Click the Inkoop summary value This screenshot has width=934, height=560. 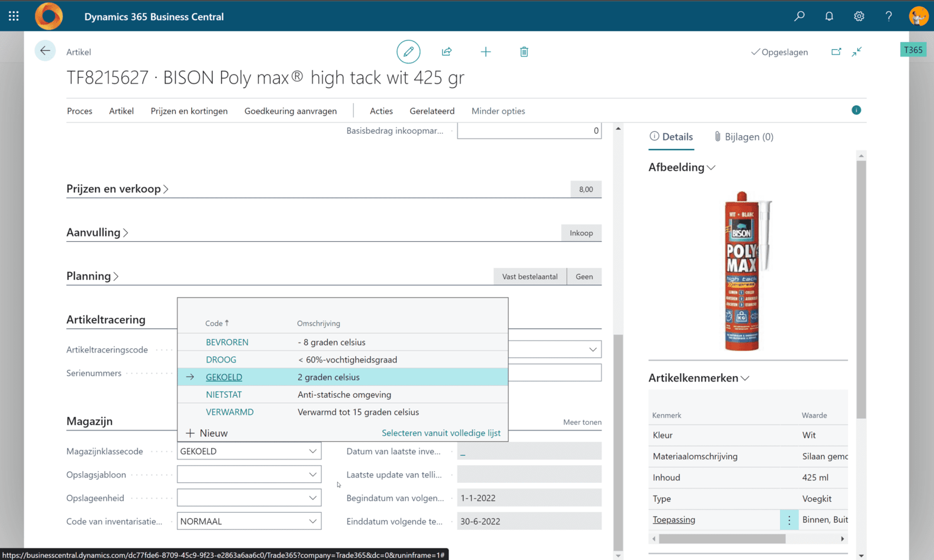581,233
